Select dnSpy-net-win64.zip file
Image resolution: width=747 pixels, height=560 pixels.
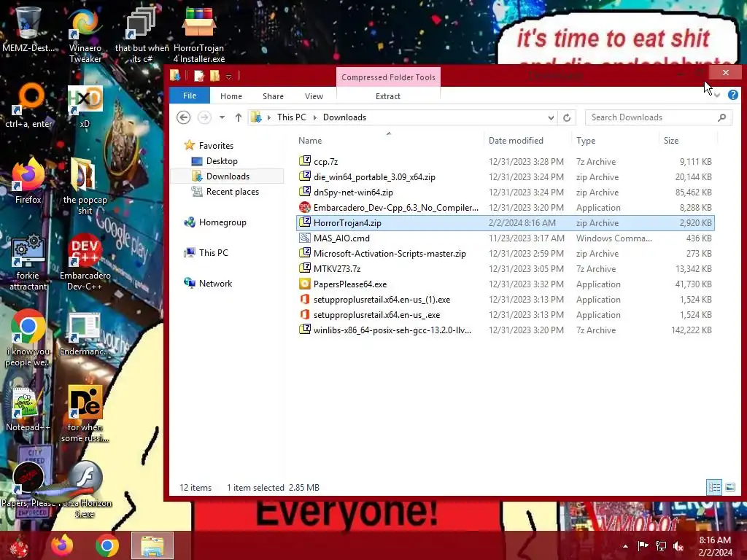(505, 192)
